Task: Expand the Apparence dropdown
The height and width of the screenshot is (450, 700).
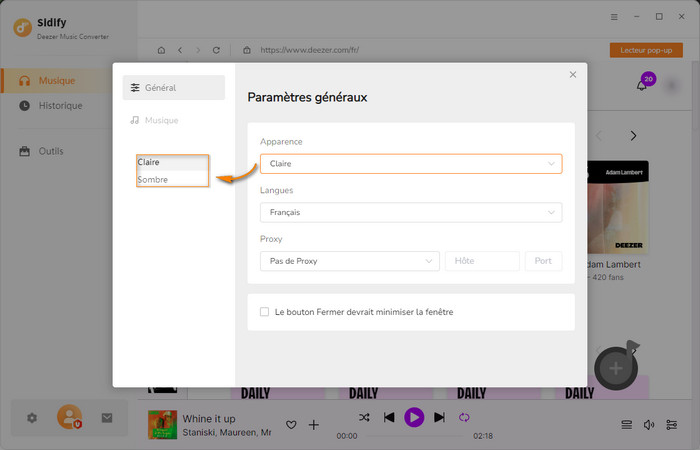Action: (410, 163)
